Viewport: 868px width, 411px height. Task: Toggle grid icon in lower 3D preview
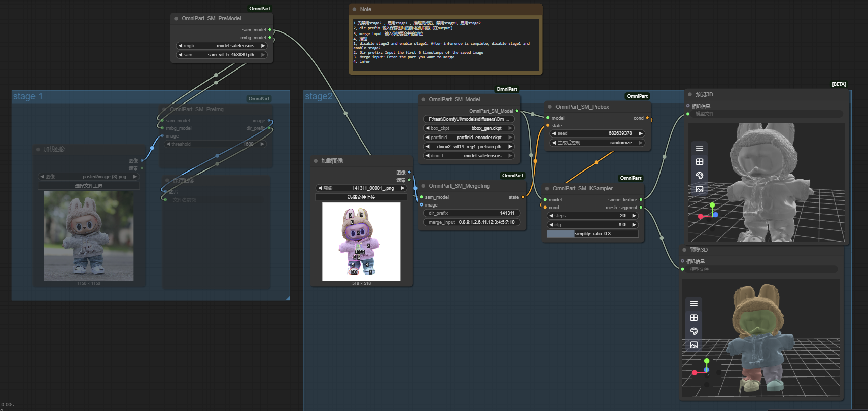tap(693, 318)
